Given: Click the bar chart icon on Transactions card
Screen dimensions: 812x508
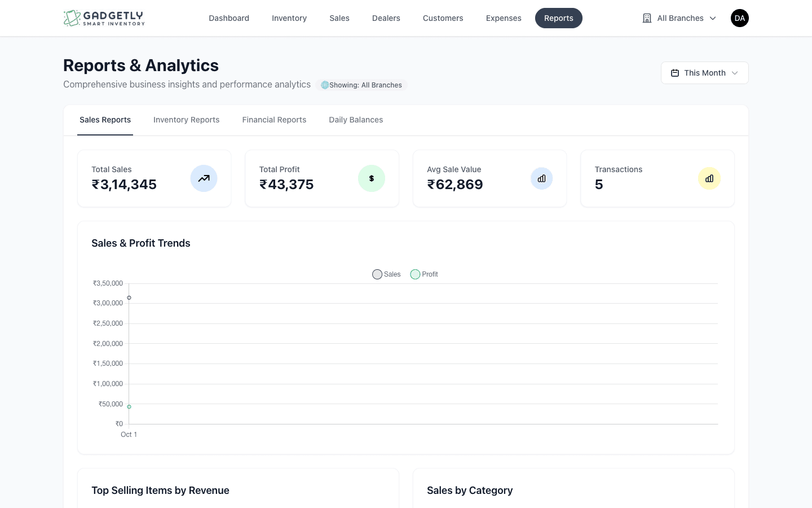Looking at the screenshot, I should click(709, 178).
